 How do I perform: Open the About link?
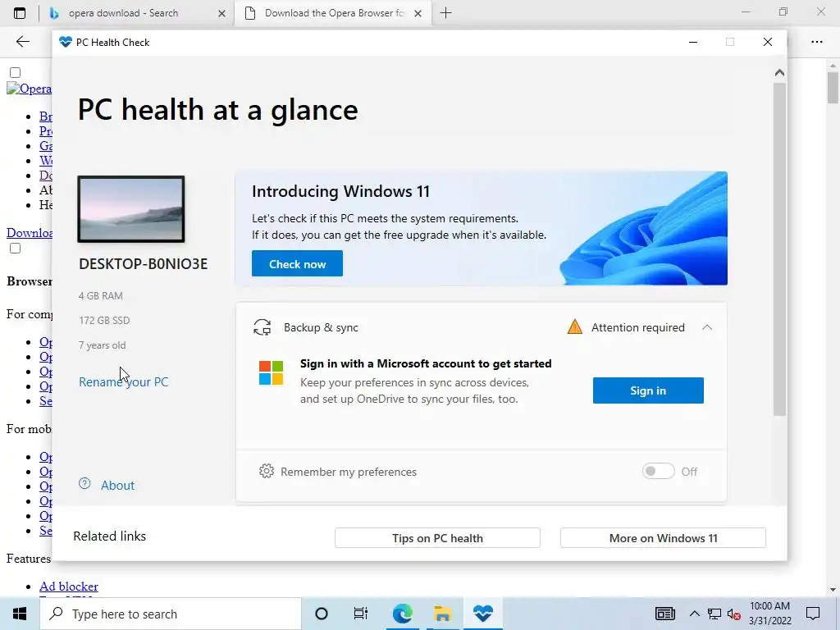118,486
